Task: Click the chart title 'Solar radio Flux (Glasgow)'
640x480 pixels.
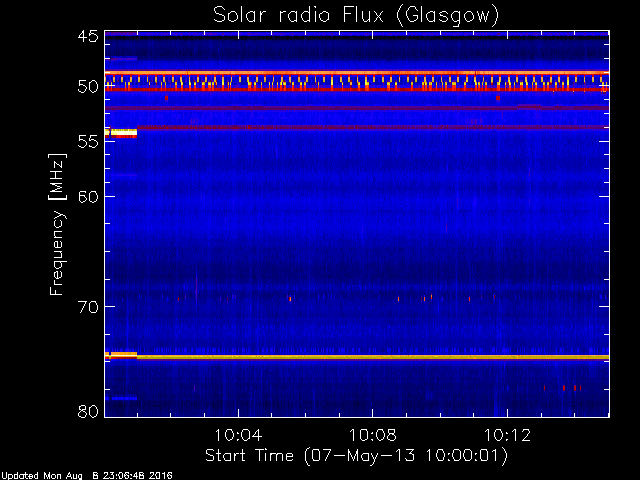Action: 356,16
